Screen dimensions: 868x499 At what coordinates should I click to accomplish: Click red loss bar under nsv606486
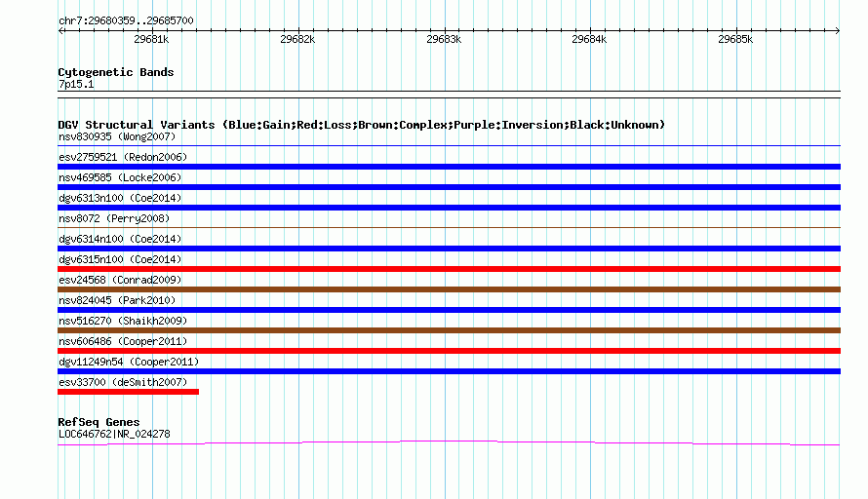(449, 351)
